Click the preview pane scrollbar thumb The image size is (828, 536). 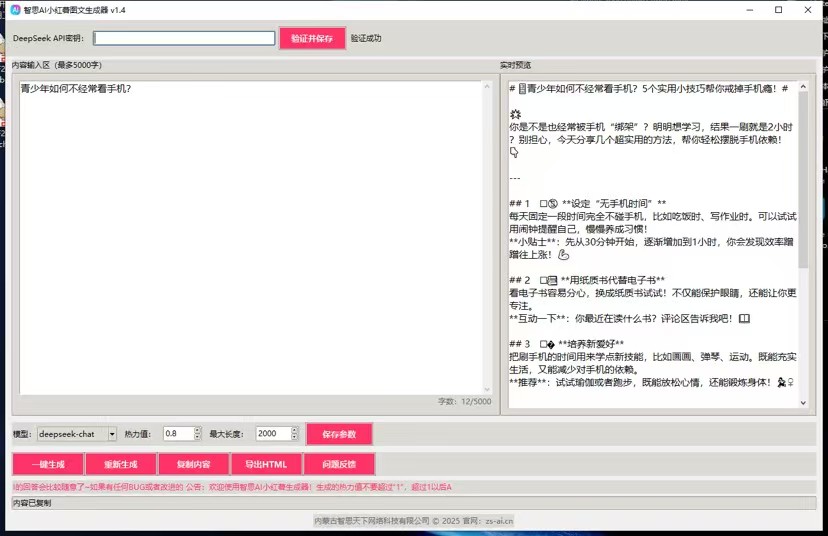click(803, 180)
